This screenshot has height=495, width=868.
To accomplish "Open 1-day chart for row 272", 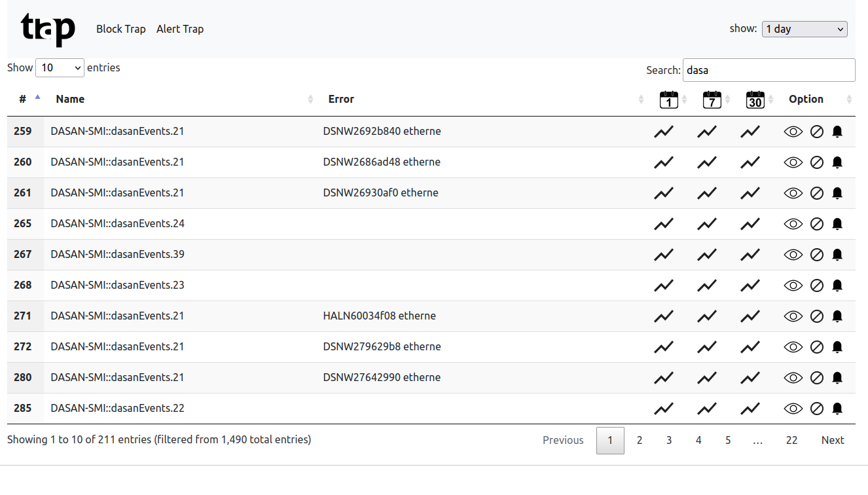I will 664,347.
